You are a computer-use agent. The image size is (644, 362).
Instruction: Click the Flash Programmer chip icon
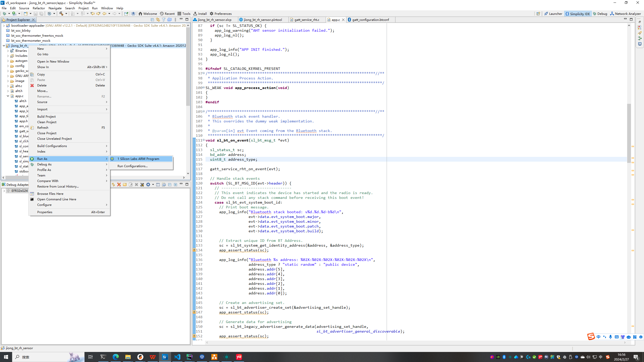pos(133,14)
